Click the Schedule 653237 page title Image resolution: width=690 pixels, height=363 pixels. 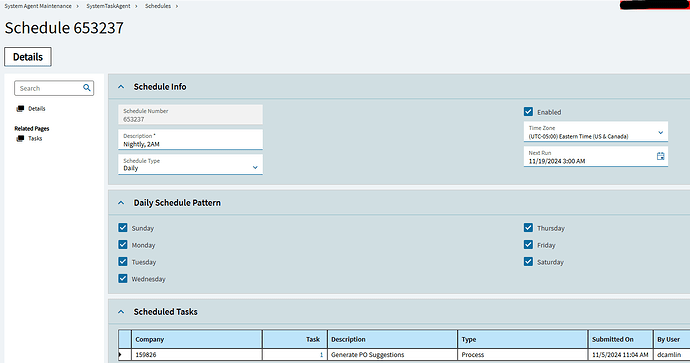tap(64, 28)
